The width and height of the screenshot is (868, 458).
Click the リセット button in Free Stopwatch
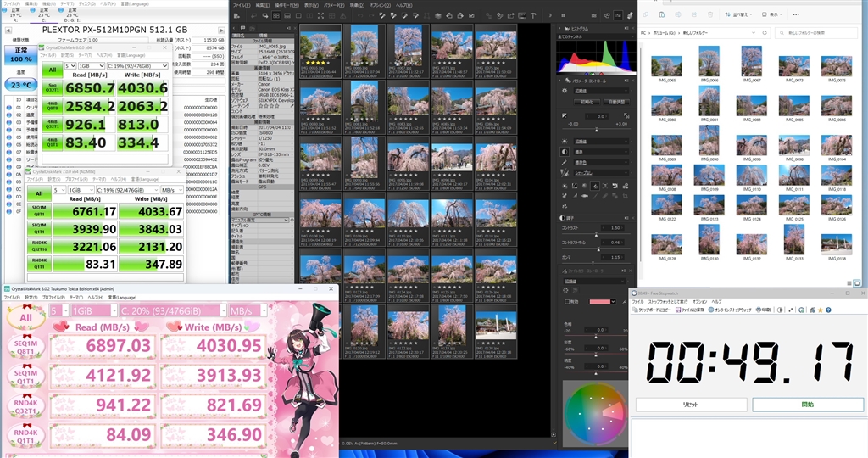691,405
